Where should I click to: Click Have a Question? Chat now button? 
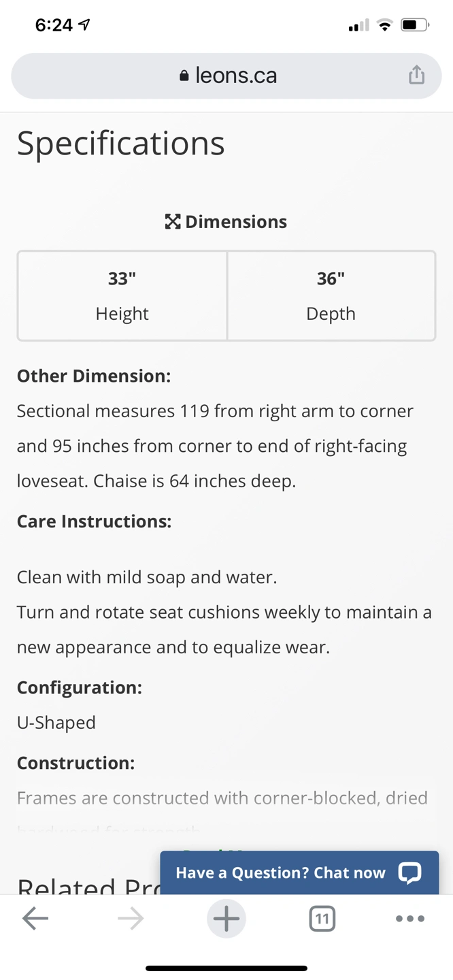(x=299, y=872)
